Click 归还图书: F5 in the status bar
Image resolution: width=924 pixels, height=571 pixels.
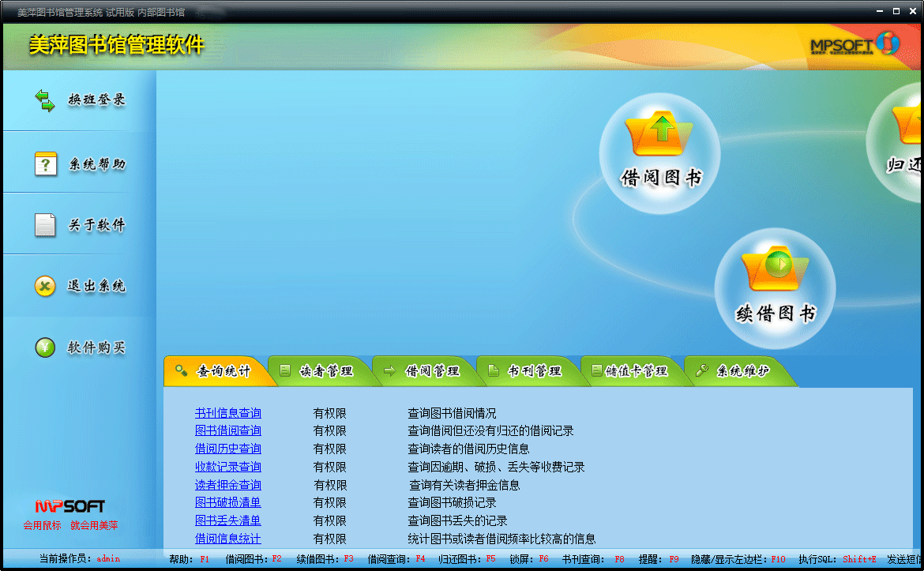(x=467, y=559)
